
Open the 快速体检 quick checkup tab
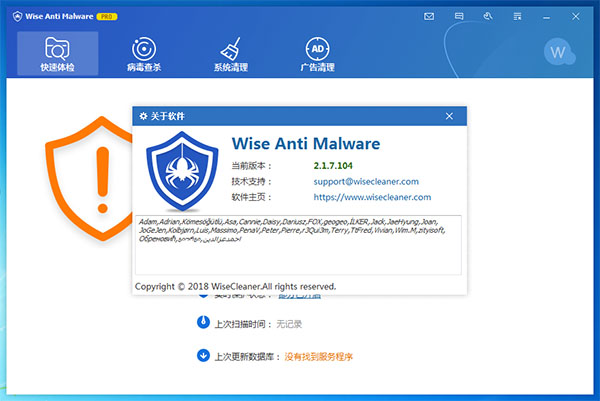[x=57, y=54]
